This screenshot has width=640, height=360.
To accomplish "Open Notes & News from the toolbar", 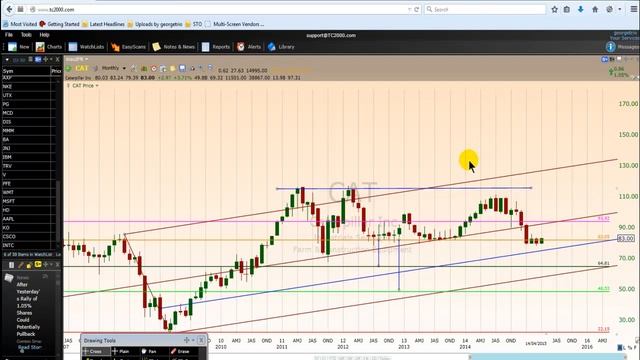I will click(173, 47).
